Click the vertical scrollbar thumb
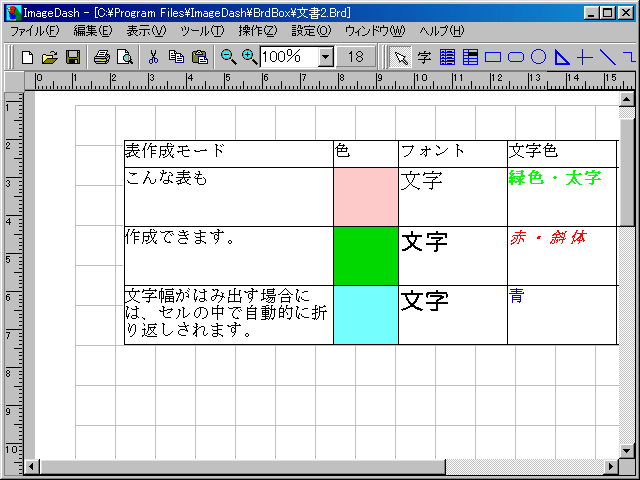Image resolution: width=640 pixels, height=480 pixels. click(627, 172)
